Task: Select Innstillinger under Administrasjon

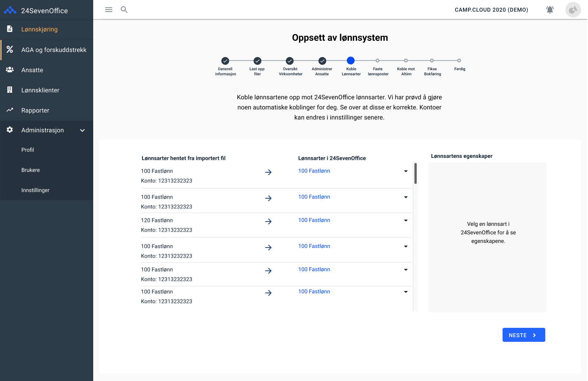Action: pyautogui.click(x=35, y=190)
